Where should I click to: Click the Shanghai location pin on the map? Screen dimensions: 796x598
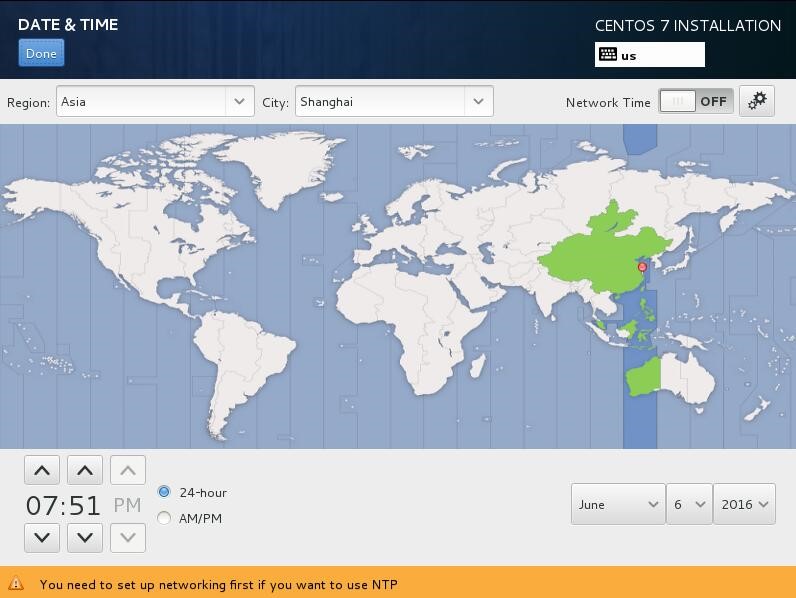tap(642, 267)
